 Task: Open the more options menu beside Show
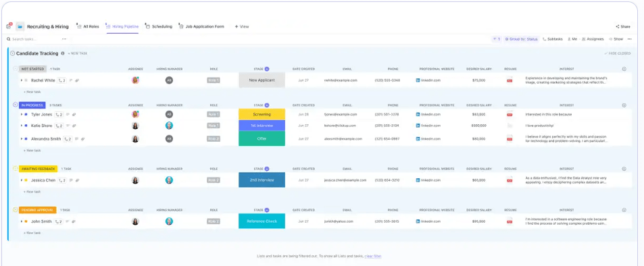[630, 39]
